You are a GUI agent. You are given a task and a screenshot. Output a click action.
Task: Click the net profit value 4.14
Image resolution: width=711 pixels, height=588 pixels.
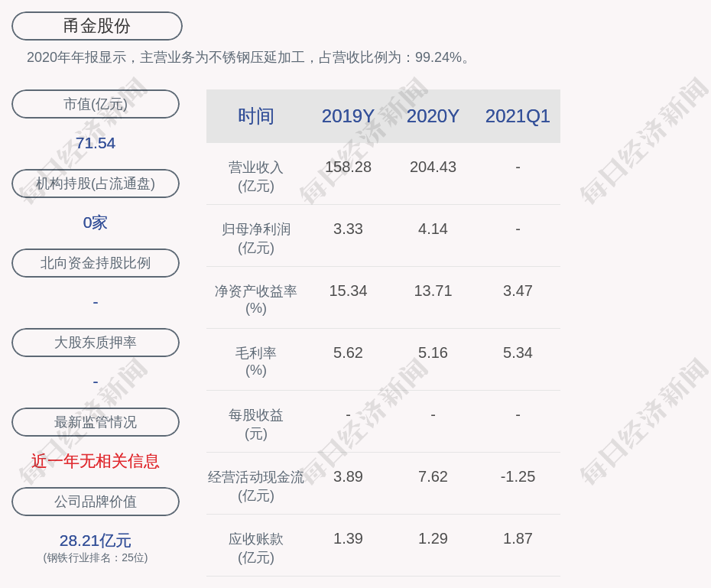click(x=433, y=229)
